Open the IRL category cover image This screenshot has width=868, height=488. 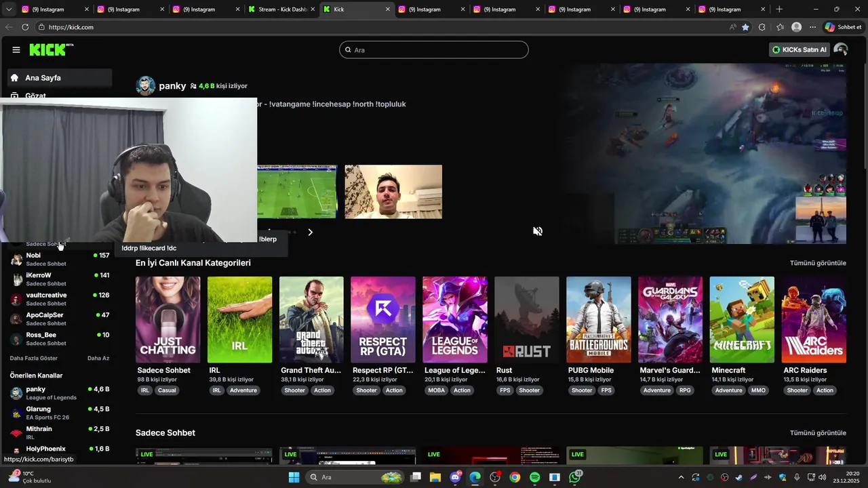[239, 319]
